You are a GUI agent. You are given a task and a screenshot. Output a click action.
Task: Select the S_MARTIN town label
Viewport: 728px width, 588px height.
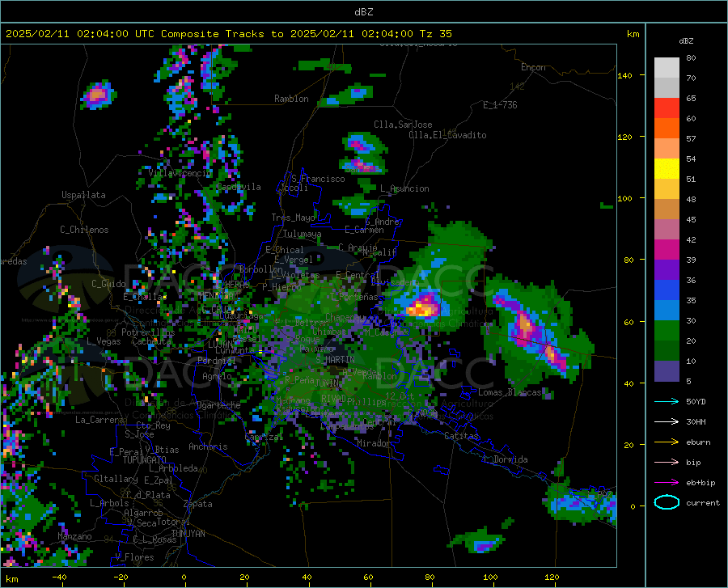(x=335, y=359)
